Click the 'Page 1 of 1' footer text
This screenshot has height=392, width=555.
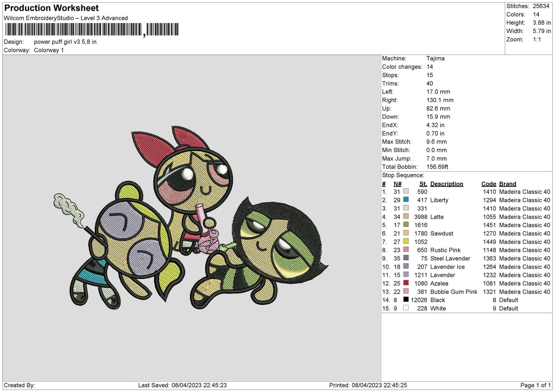(535, 385)
